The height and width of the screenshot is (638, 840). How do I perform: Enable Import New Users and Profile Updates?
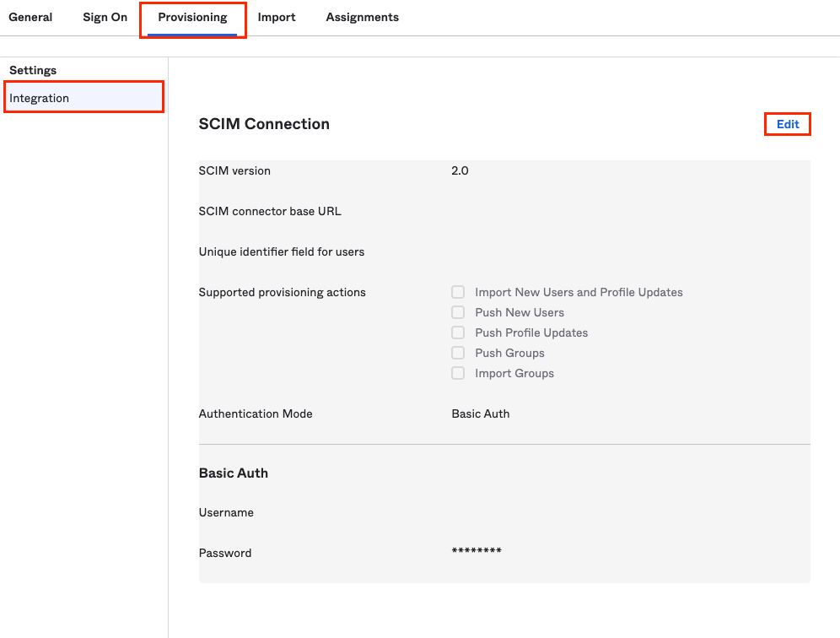click(x=458, y=291)
